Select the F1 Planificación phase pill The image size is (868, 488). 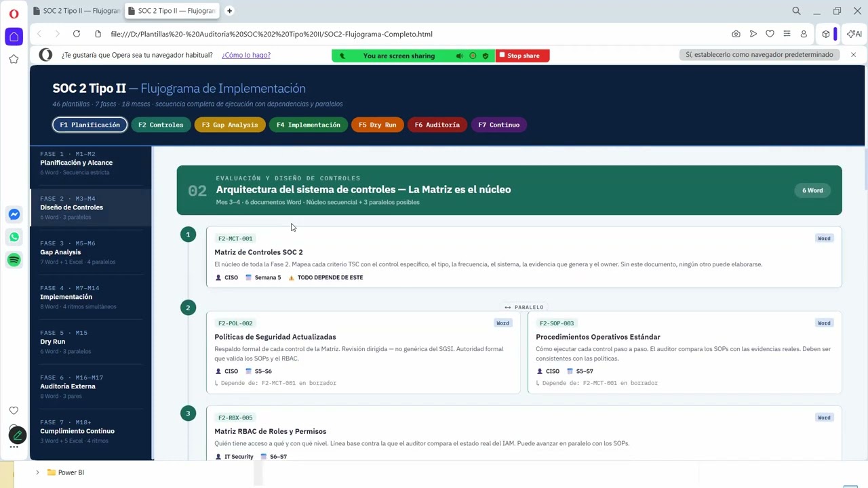[x=90, y=125]
